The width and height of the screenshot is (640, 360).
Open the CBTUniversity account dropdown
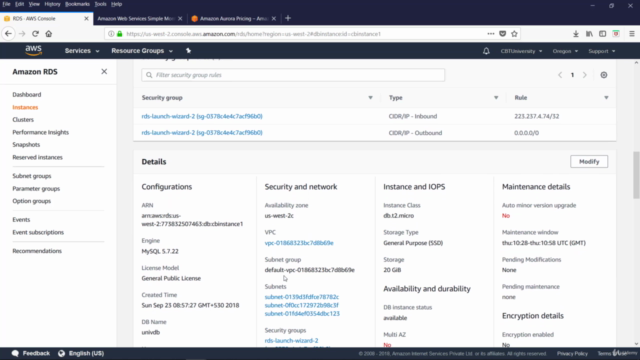click(521, 51)
